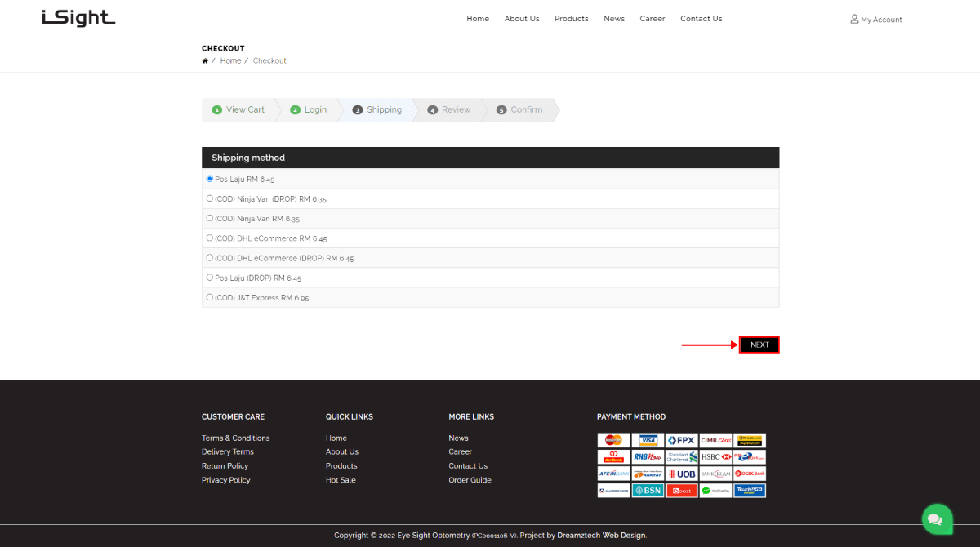Select (COD) DHL eCommerce RM 6.45 option

coord(210,238)
